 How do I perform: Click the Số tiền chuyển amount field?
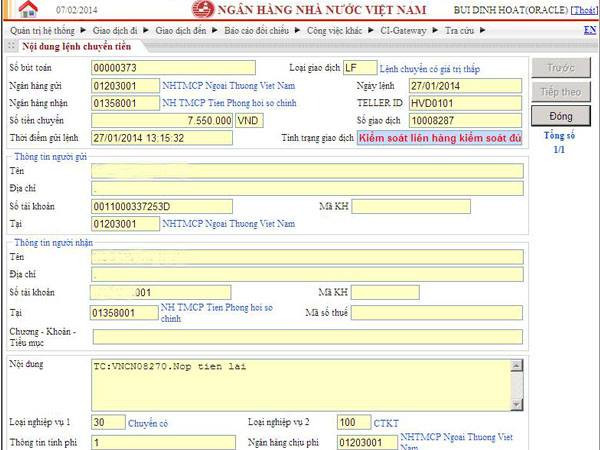pyautogui.click(x=162, y=120)
